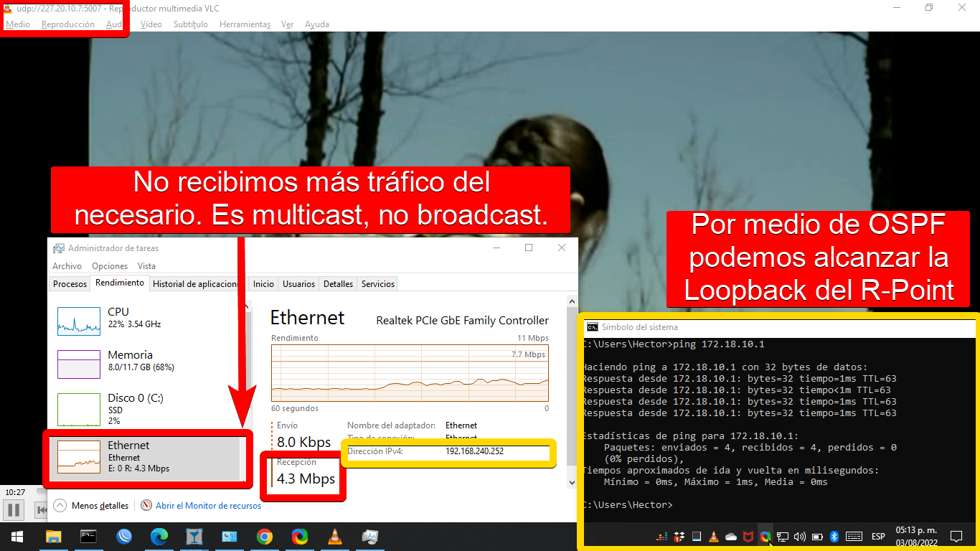This screenshot has width=980, height=551.
Task: Click the VLC cone icon in the taskbar
Action: pyautogui.click(x=335, y=536)
